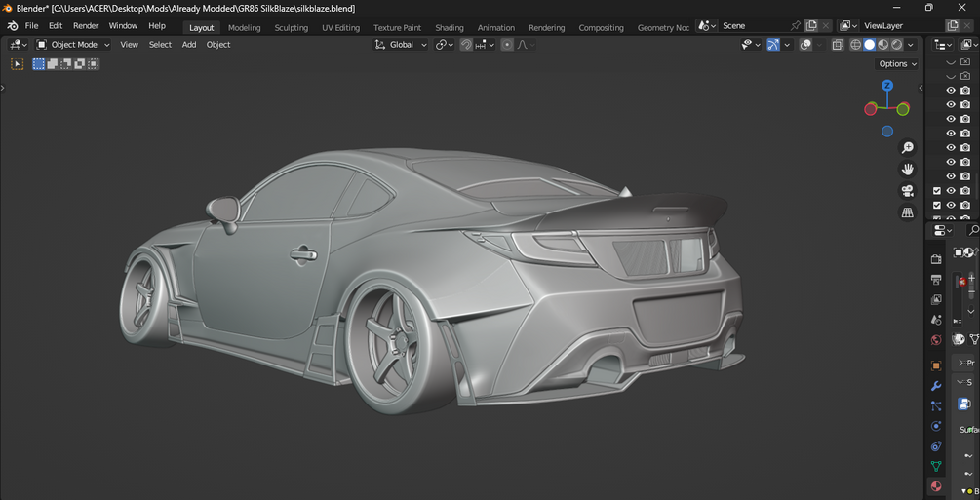Choose the Set New Selection mode icon
Viewport: 980px width, 500px height.
pos(39,63)
